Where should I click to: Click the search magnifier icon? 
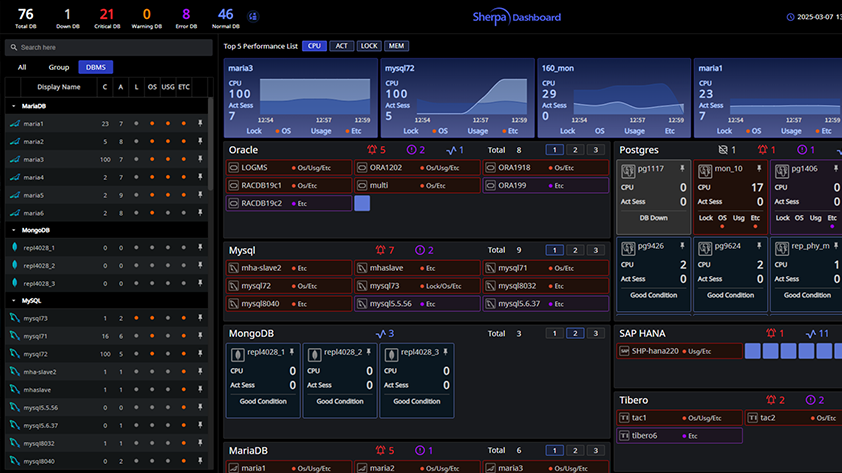[x=14, y=47]
